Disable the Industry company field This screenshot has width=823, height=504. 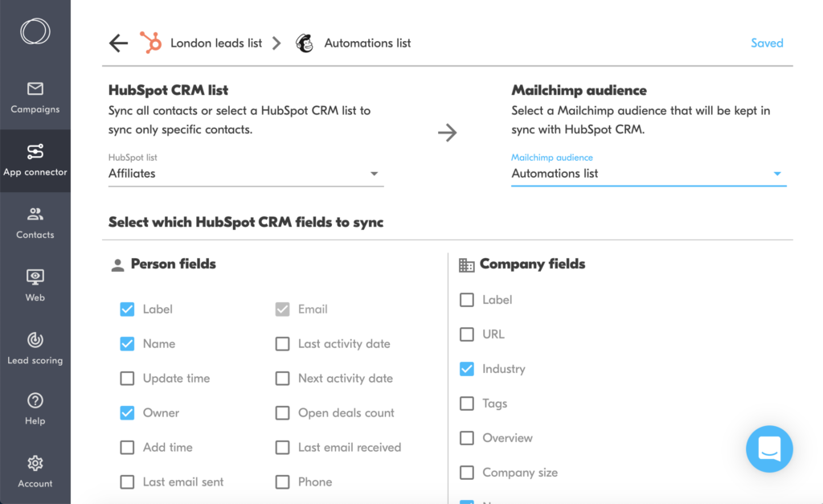tap(467, 369)
